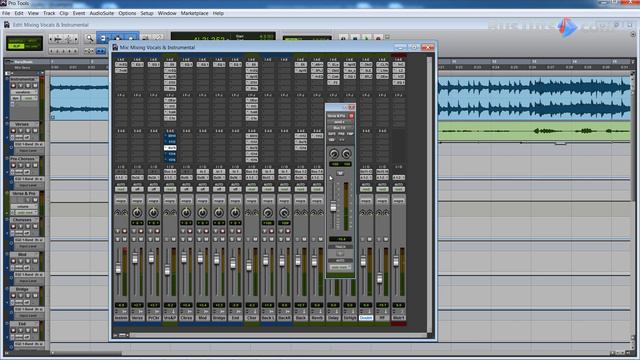Select the Zoomer tool in the toolbar
640x360 pixels.
[x=90, y=39]
